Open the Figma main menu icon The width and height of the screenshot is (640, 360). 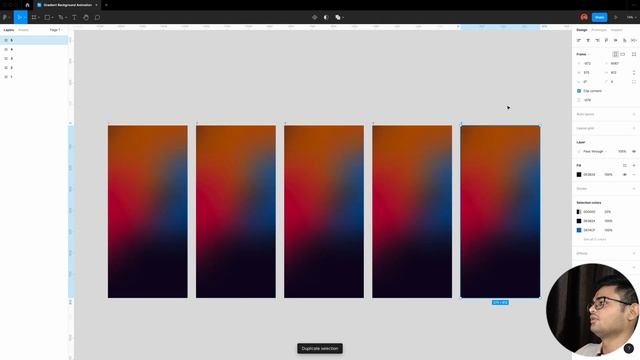point(6,18)
